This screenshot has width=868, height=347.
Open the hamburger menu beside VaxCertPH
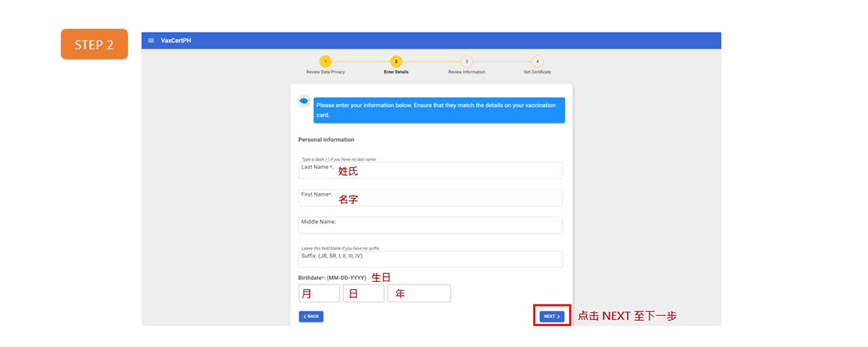tap(151, 40)
